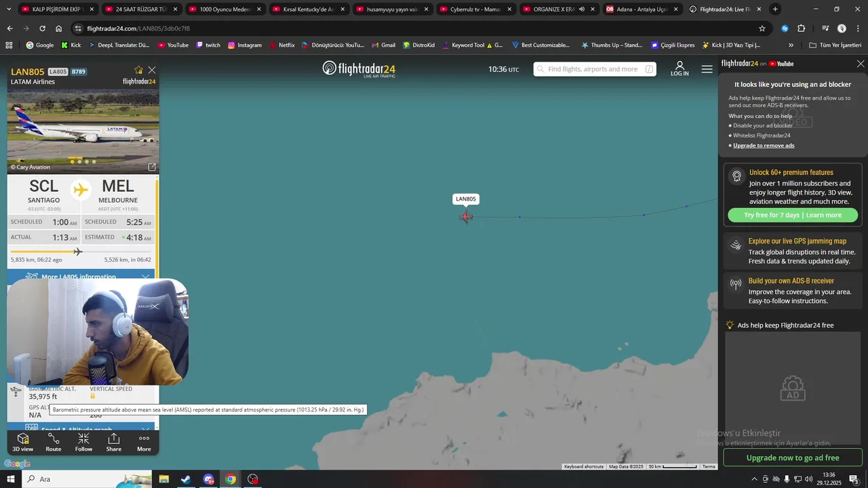Go back to the previous page

[9, 28]
